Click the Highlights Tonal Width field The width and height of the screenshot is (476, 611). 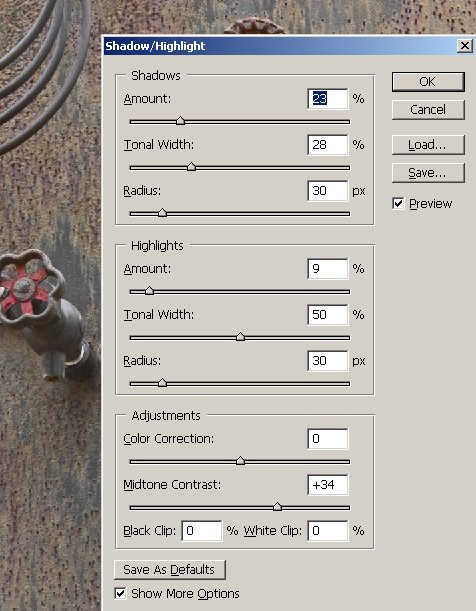coord(328,315)
